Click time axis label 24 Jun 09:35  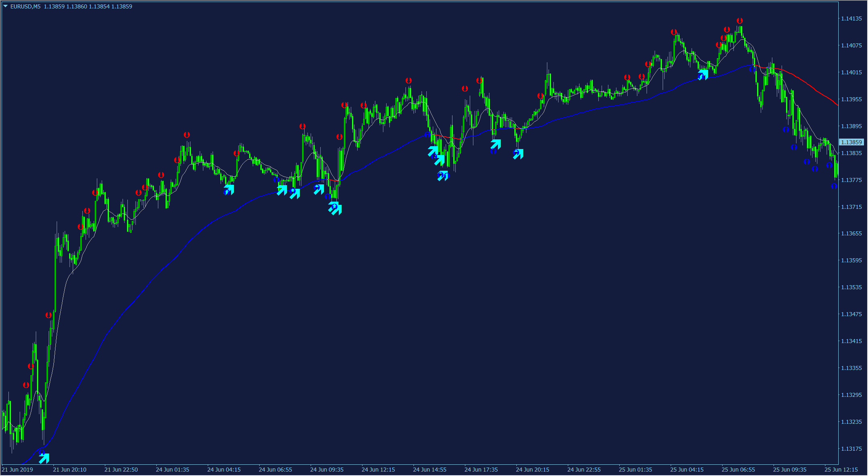[327, 470]
